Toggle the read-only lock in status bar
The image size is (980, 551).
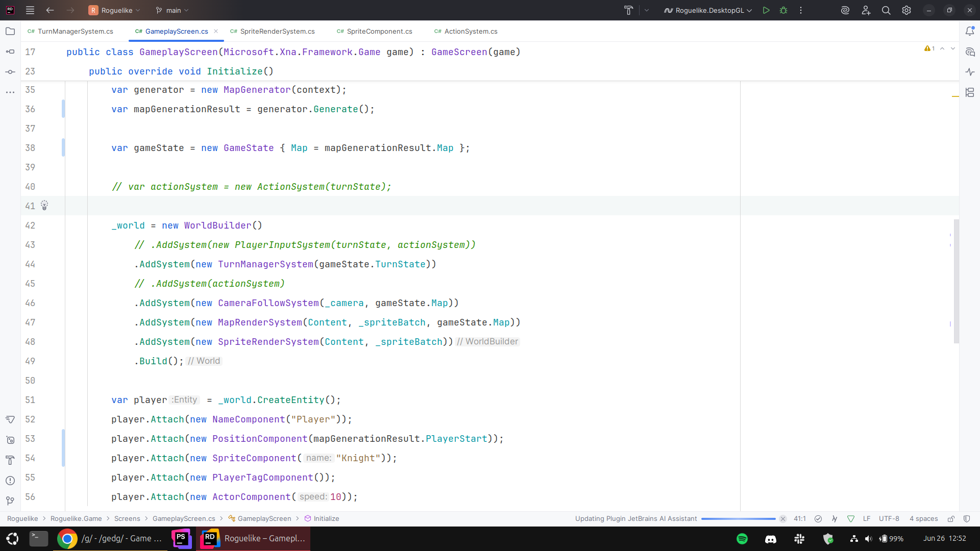[951, 519]
